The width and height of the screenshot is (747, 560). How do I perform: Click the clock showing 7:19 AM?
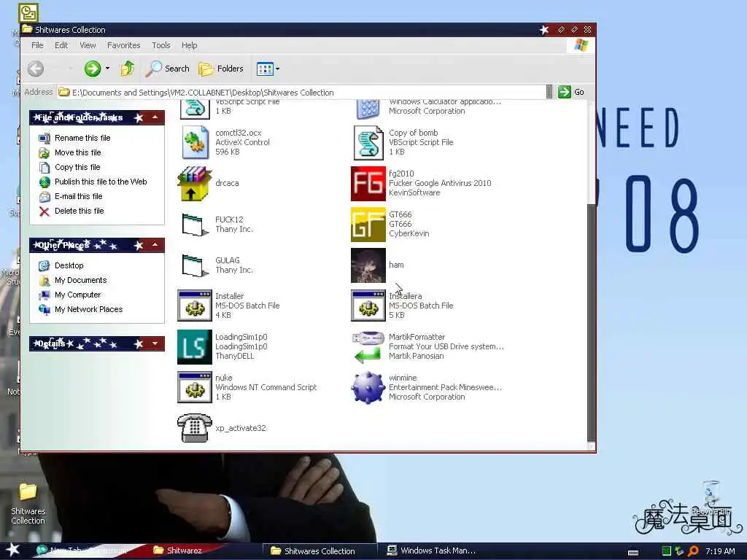click(720, 551)
